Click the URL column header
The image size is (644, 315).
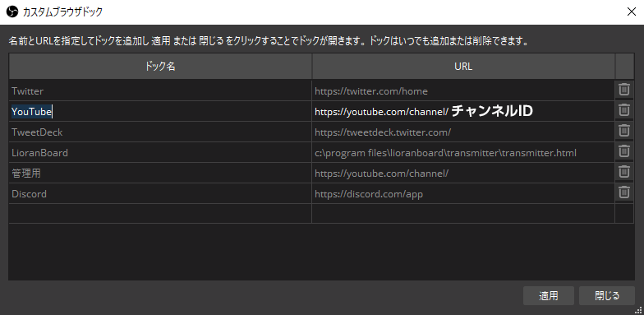463,66
